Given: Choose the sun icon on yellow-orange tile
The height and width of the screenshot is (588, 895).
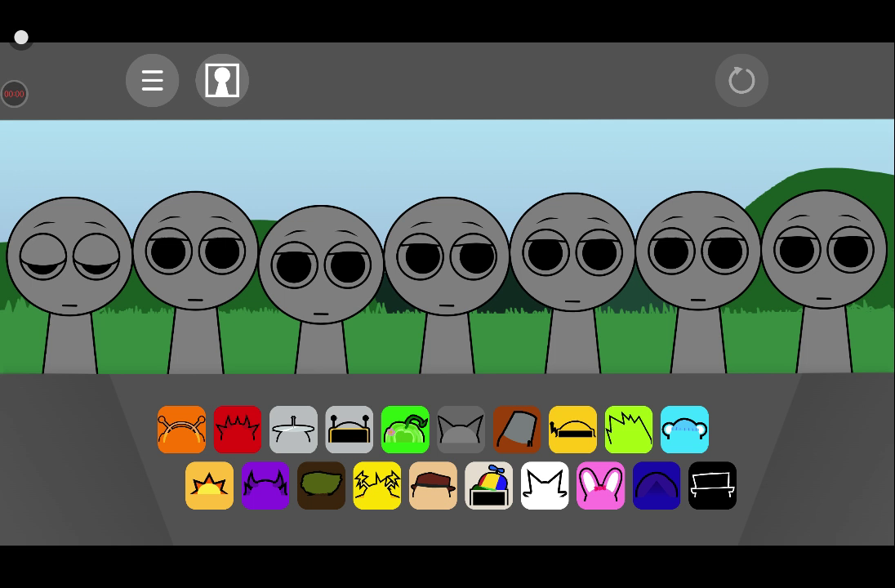Looking at the screenshot, I should tap(209, 486).
